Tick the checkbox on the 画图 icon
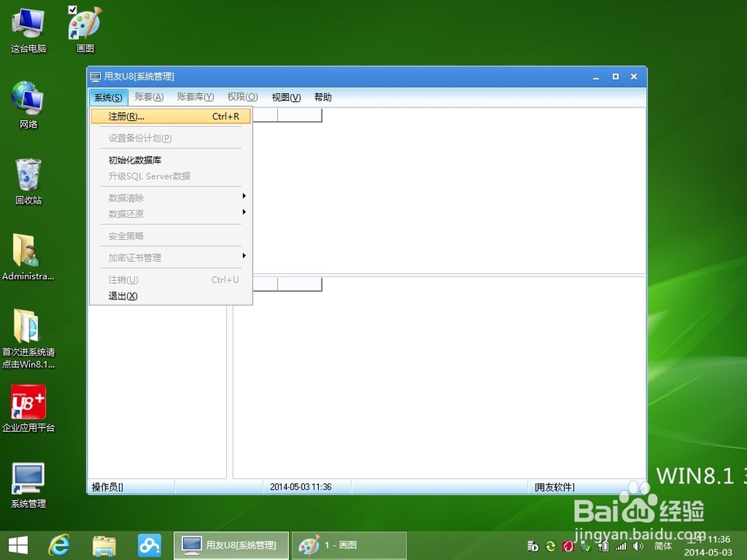Viewport: 747px width, 560px height. click(72, 10)
